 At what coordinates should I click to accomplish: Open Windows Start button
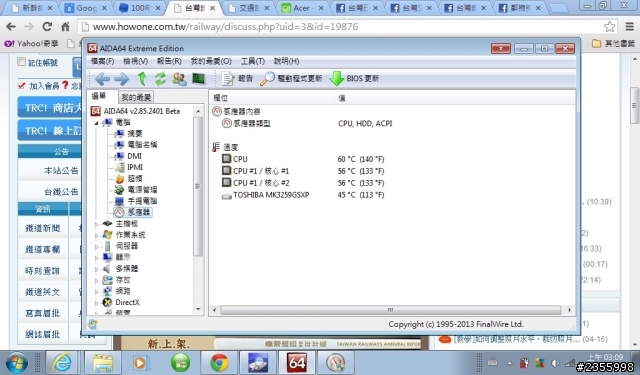(x=17, y=362)
